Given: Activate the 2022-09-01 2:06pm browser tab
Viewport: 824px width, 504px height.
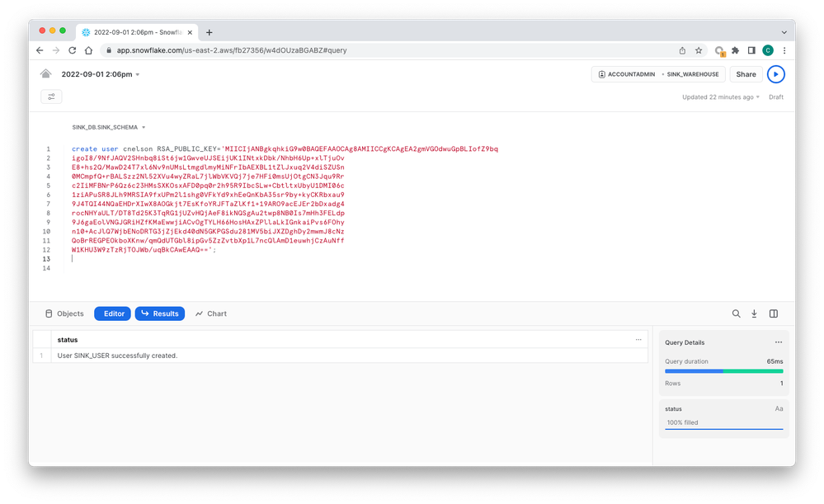Looking at the screenshot, I should [x=138, y=33].
